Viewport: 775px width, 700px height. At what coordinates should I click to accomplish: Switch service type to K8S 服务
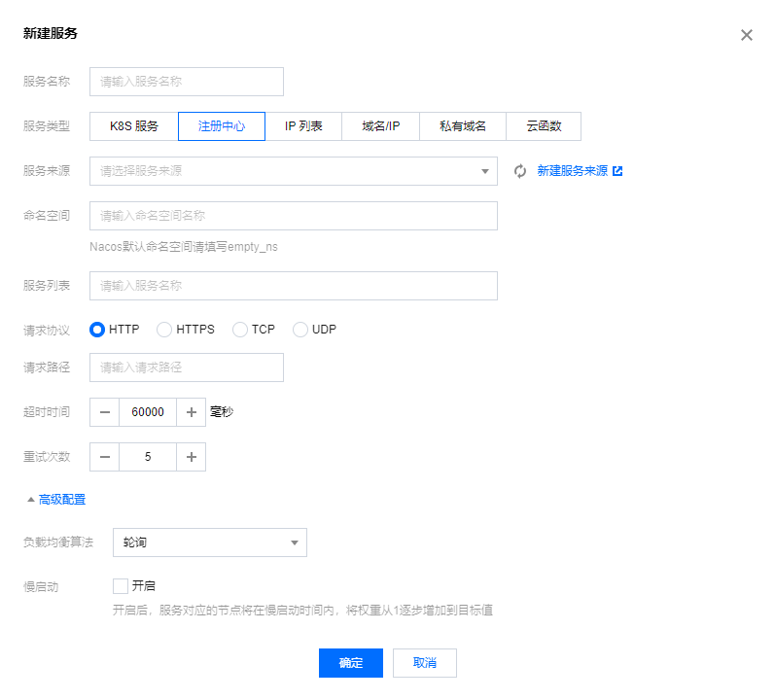coord(134,126)
